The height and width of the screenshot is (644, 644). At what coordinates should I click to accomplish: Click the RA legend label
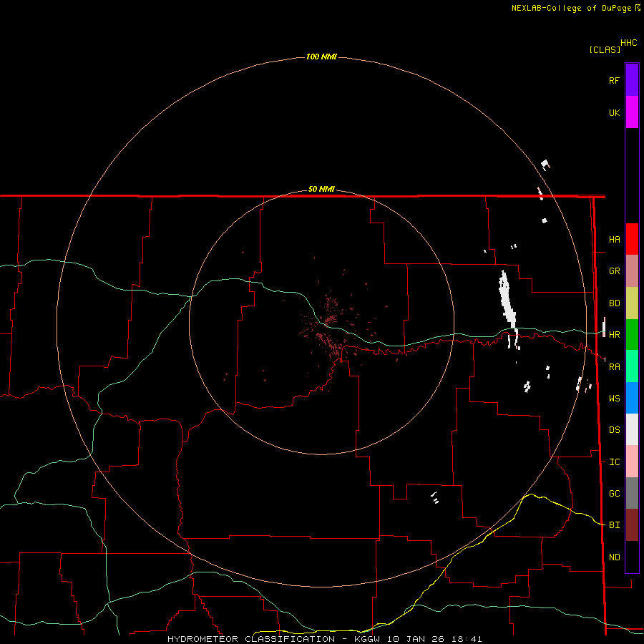coord(614,367)
